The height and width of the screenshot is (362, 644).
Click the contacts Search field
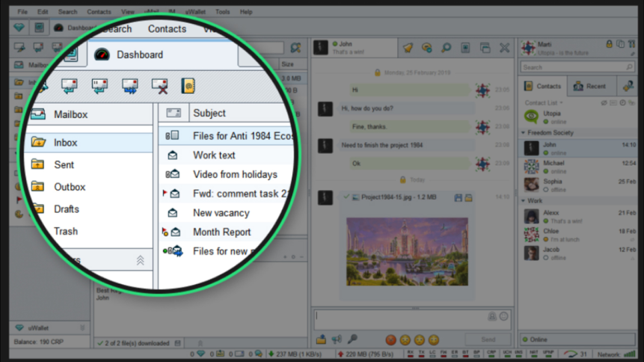pyautogui.click(x=578, y=67)
